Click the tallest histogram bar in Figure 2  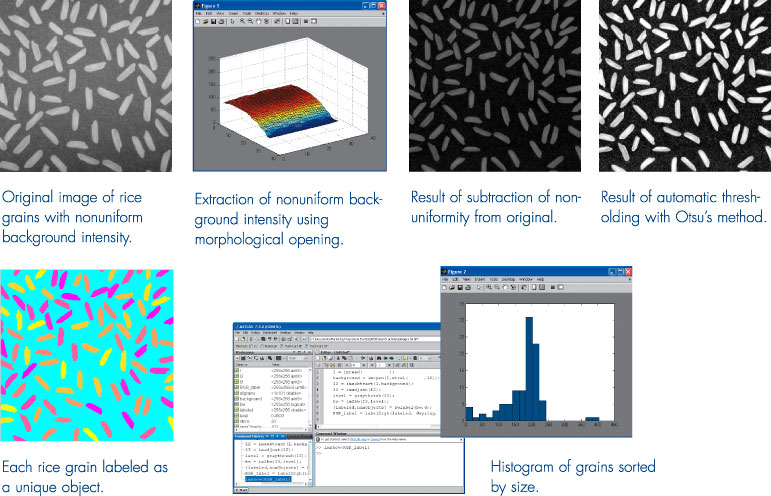click(x=529, y=369)
